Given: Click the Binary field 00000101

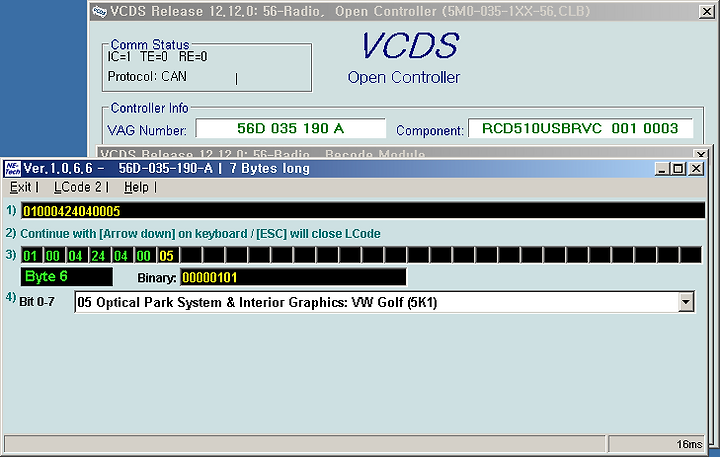Looking at the screenshot, I should 293,277.
